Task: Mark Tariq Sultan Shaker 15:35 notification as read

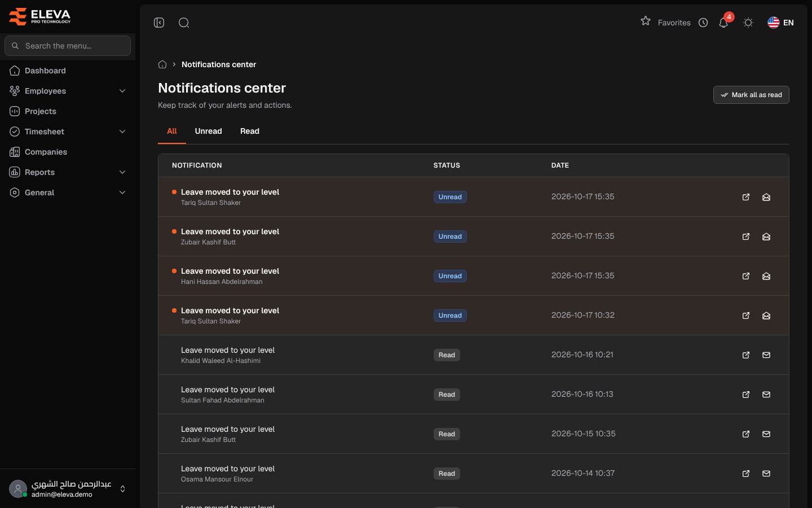Action: tap(766, 197)
